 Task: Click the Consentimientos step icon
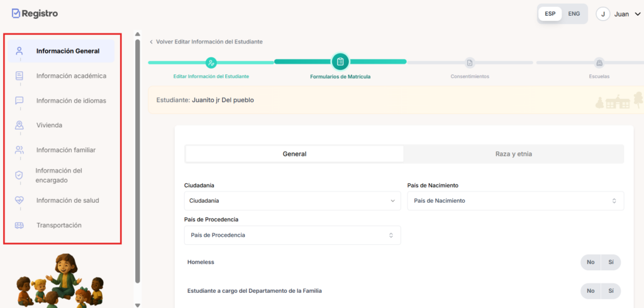pos(469,62)
